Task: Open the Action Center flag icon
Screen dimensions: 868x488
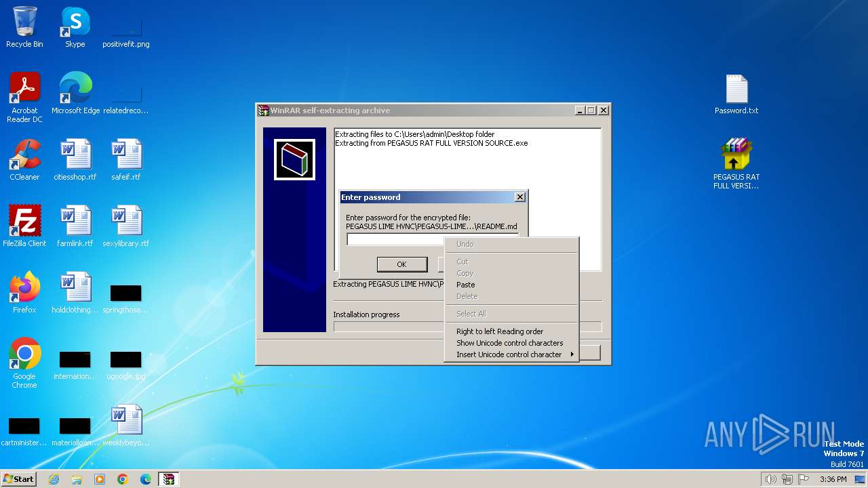Action: 804,479
